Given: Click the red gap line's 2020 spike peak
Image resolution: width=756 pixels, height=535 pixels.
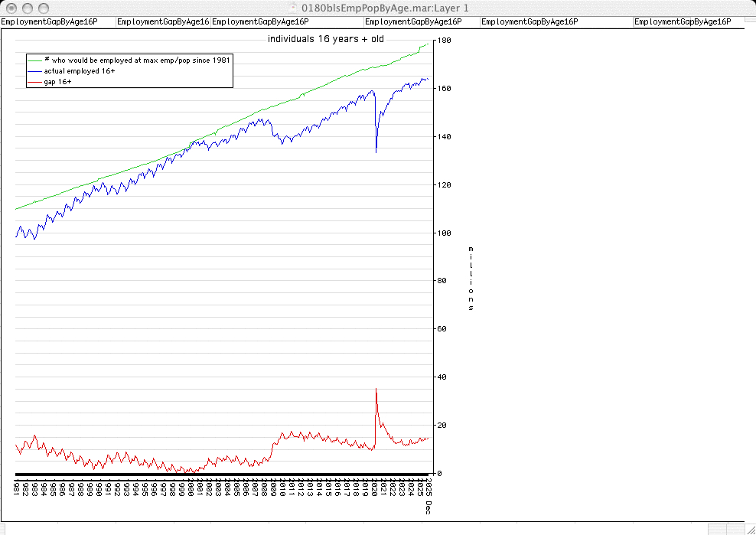Looking at the screenshot, I should (x=376, y=390).
